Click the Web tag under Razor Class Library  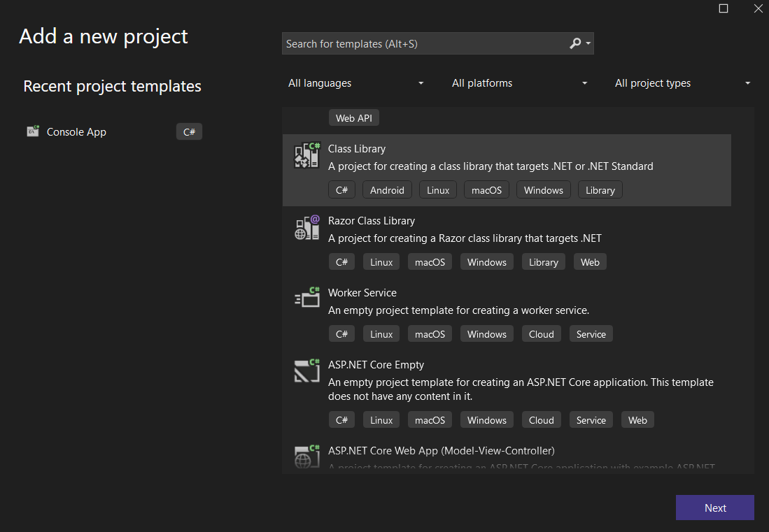(590, 262)
